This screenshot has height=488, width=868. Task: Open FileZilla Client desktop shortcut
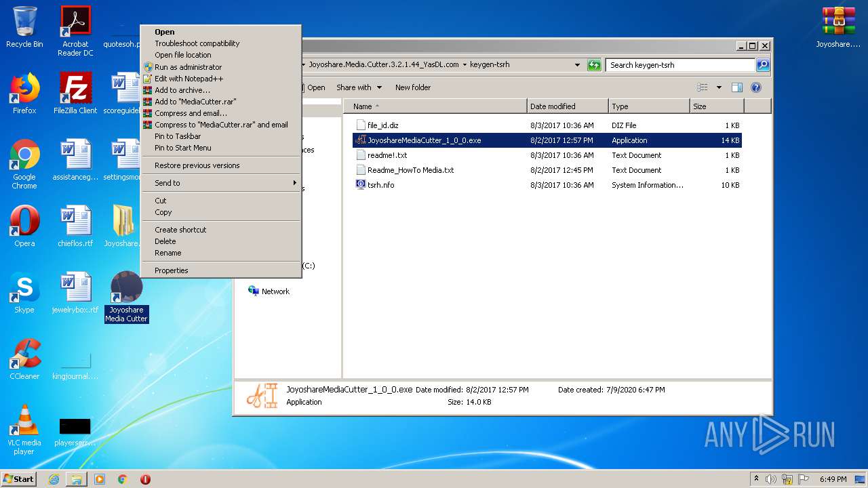[x=75, y=94]
